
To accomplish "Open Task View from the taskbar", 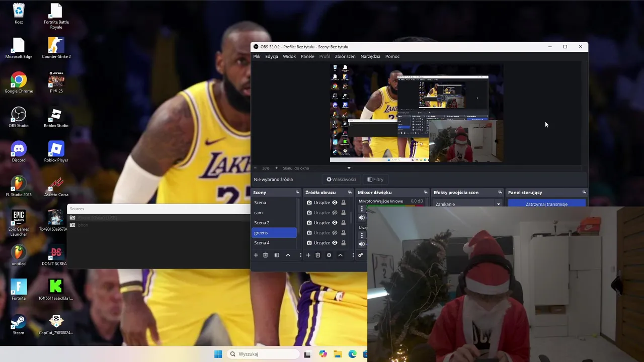I will 307,354.
